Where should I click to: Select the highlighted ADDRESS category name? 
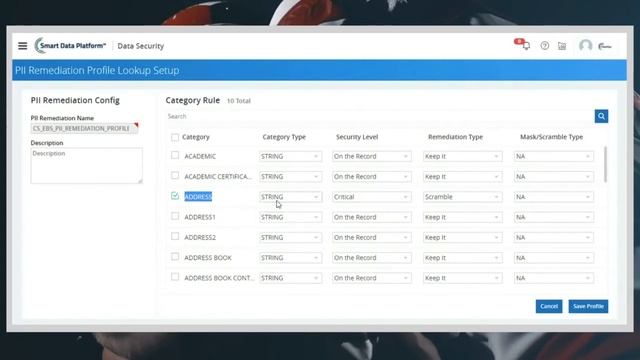click(x=198, y=197)
